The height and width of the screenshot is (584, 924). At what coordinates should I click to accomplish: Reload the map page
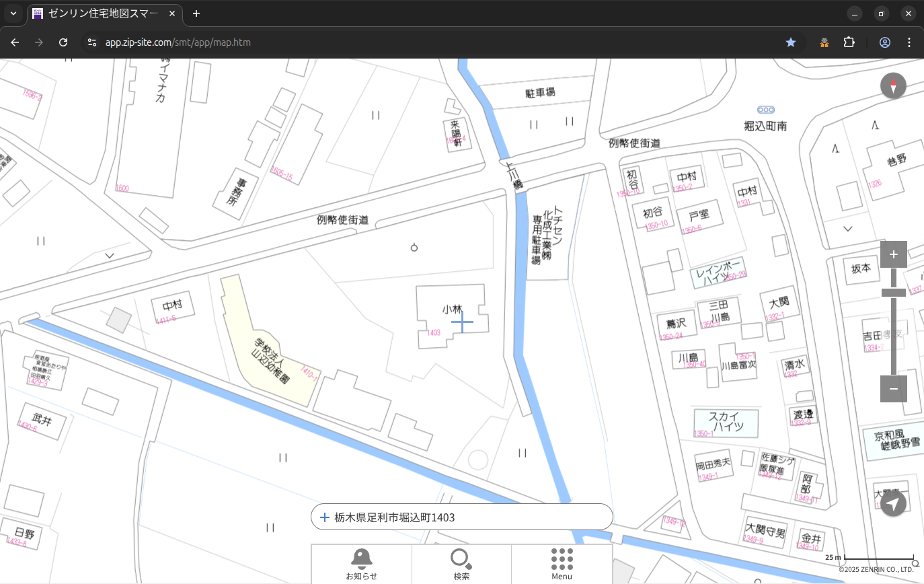[x=63, y=42]
